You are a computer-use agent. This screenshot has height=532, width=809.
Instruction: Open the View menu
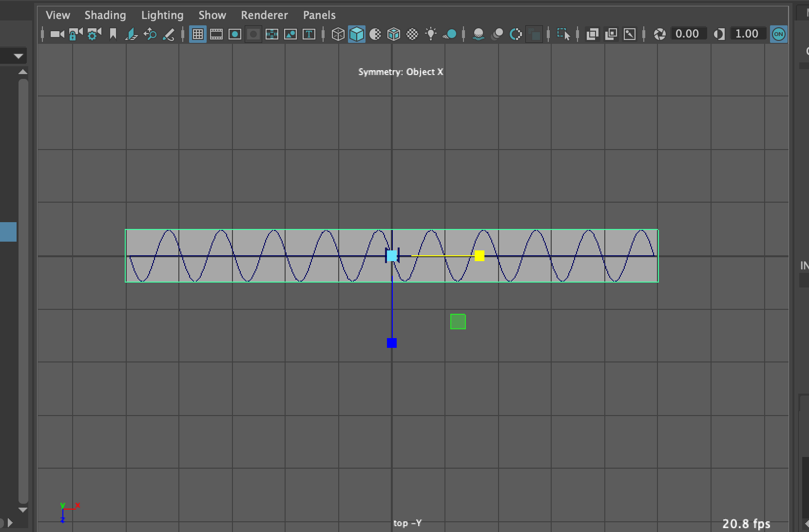(58, 15)
